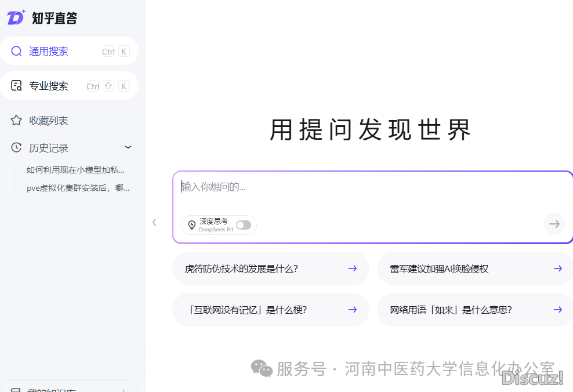The image size is (573, 392).
Task: Open the history item 如何利用现在小模型加私…
Action: [x=75, y=170]
